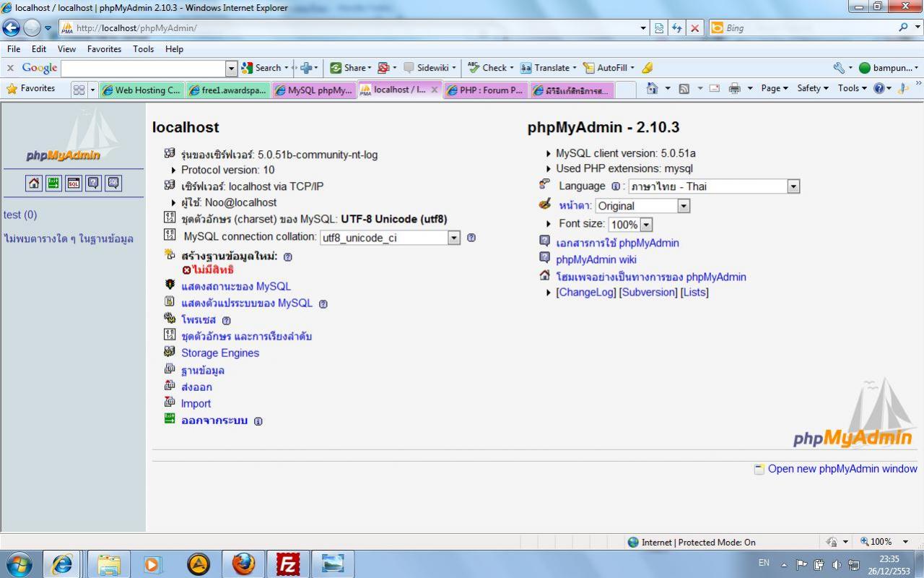Click the ออกจากระบบ logout link
924x578 pixels.
(214, 420)
